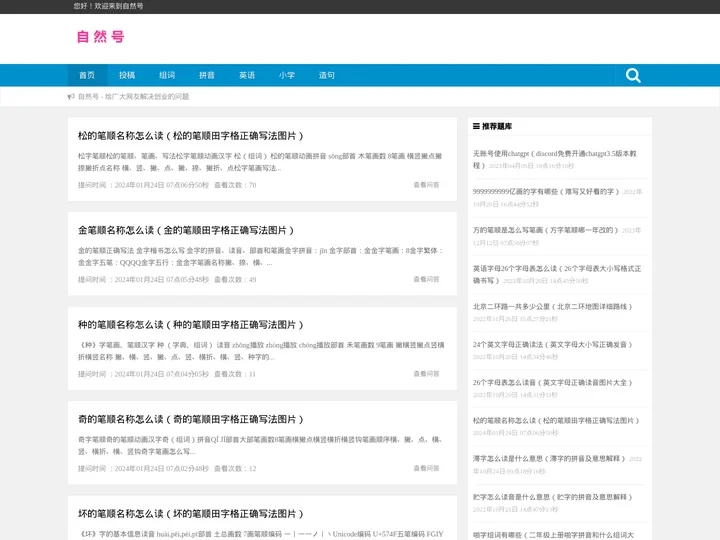Open sidebar link 松的笔顺名称怎么读
Image resolution: width=720 pixels, height=540 pixels.
pos(556,421)
